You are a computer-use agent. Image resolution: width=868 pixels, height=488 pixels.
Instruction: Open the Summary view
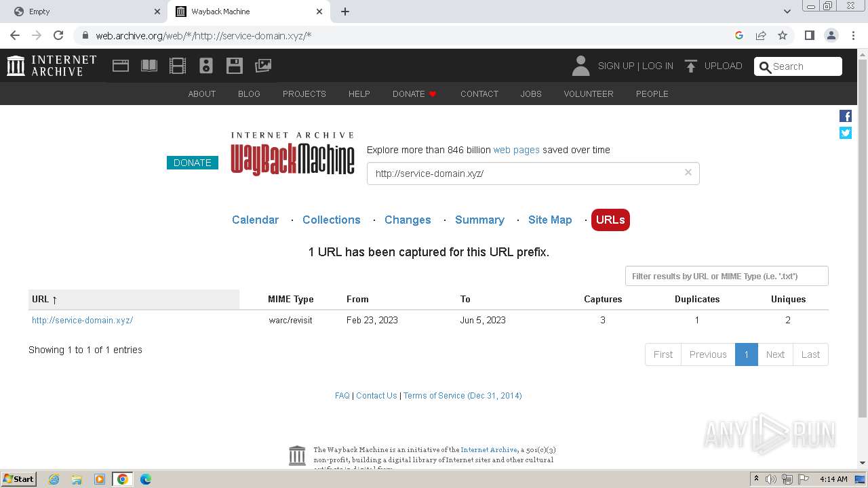coord(479,220)
